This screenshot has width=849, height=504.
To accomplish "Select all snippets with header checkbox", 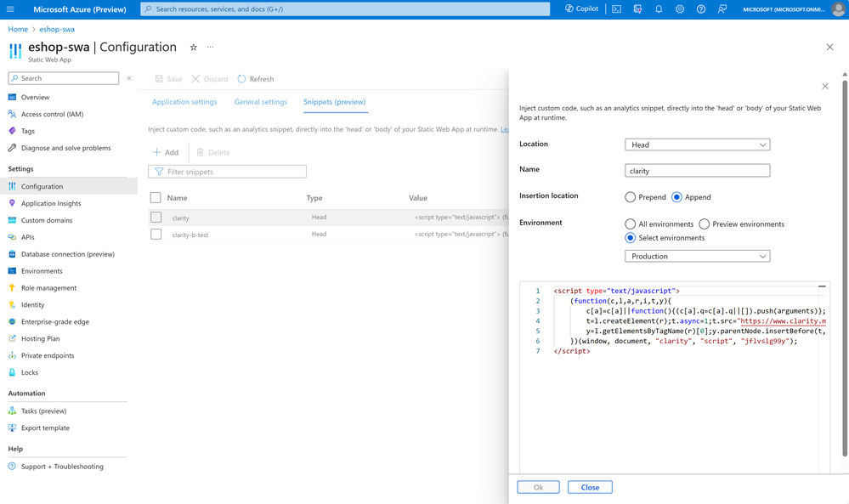I will (x=156, y=197).
